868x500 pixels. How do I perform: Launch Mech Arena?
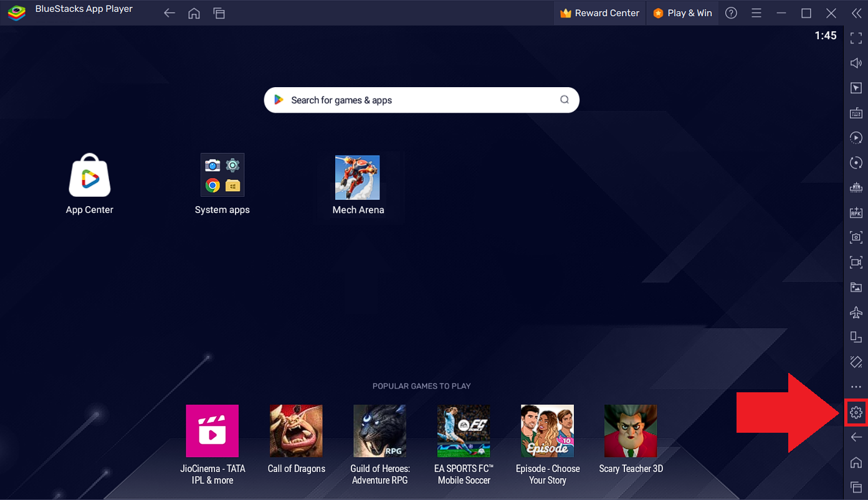pos(358,184)
